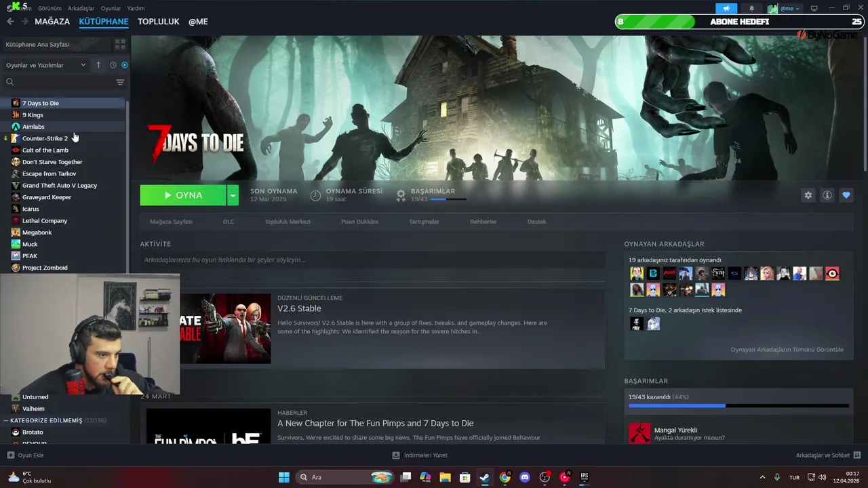868x488 pixels.
Task: Open the DLC tab
Action: point(229,222)
